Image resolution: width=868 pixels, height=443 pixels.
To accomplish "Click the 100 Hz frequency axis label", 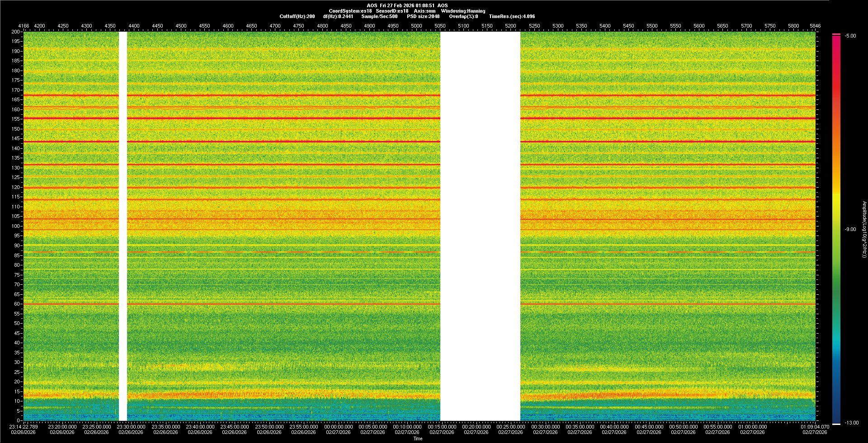I will click(x=16, y=226).
